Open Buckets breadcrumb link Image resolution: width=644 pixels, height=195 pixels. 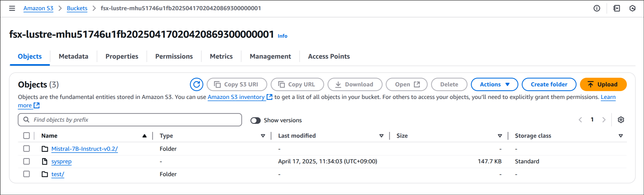tap(77, 8)
